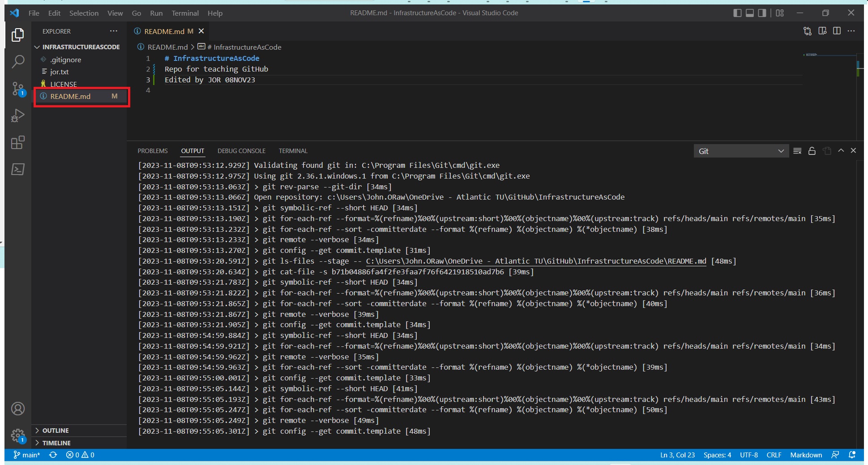Open the Accounts icon in activity bar
This screenshot has width=868, height=465.
point(18,409)
